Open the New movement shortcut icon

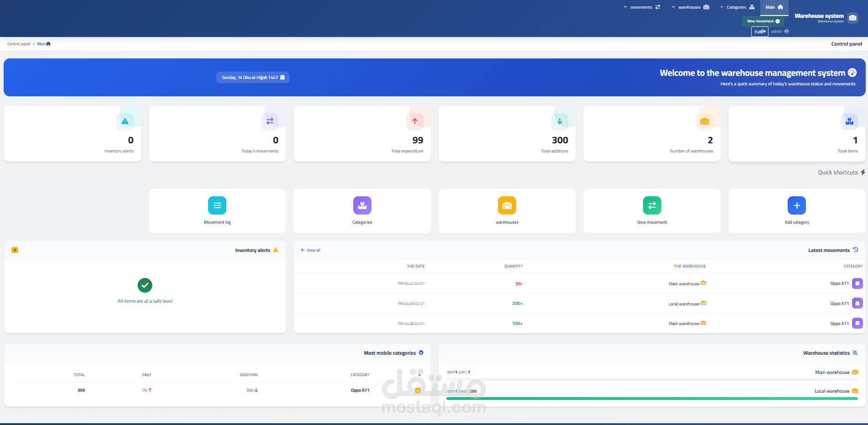point(652,205)
